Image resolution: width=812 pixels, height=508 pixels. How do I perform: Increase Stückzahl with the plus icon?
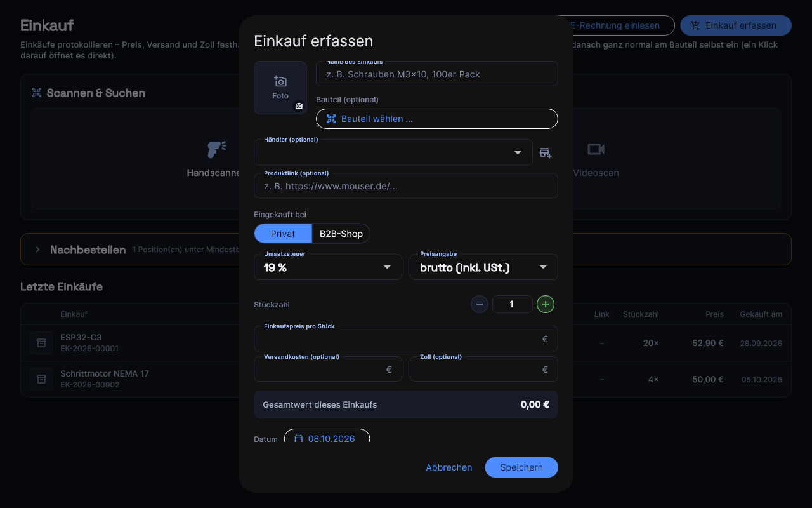point(546,304)
